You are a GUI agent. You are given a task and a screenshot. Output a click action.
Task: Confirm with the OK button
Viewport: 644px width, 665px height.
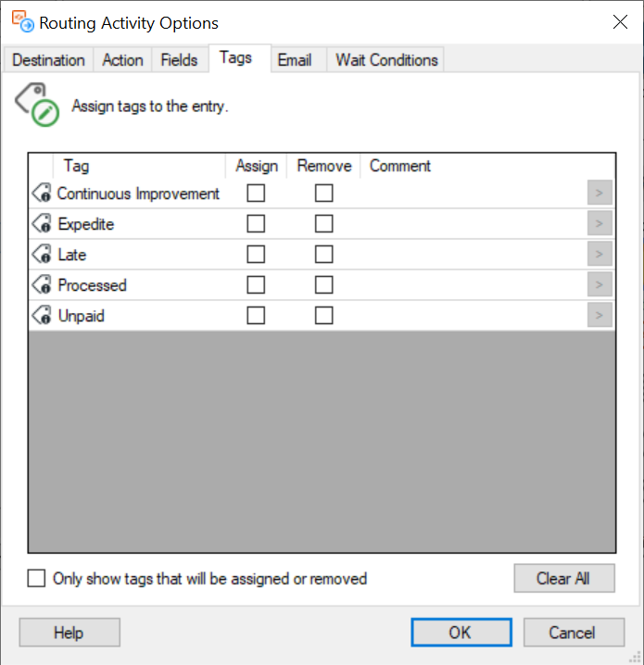coord(460,633)
